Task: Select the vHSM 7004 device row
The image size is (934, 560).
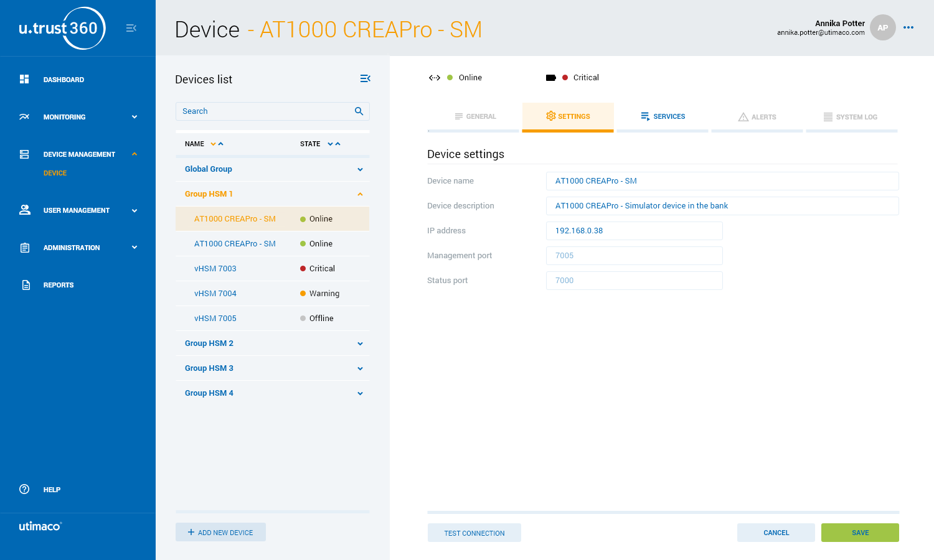Action: coord(272,294)
